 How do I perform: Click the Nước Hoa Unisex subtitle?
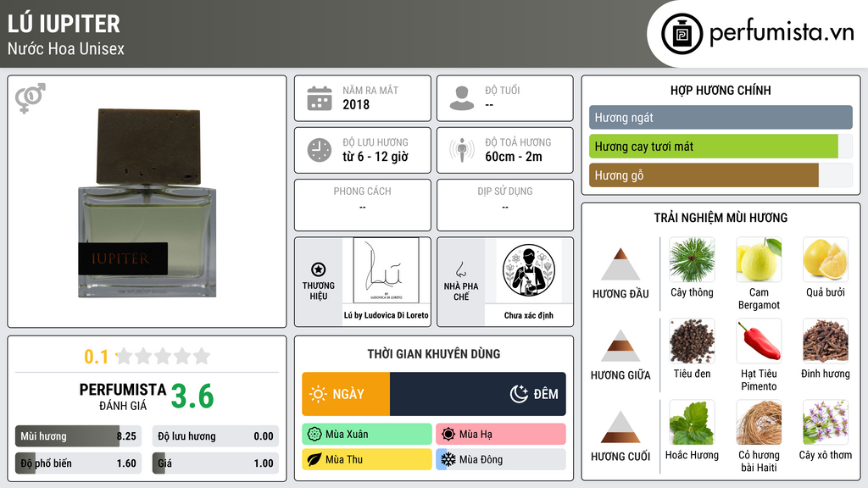point(66,49)
